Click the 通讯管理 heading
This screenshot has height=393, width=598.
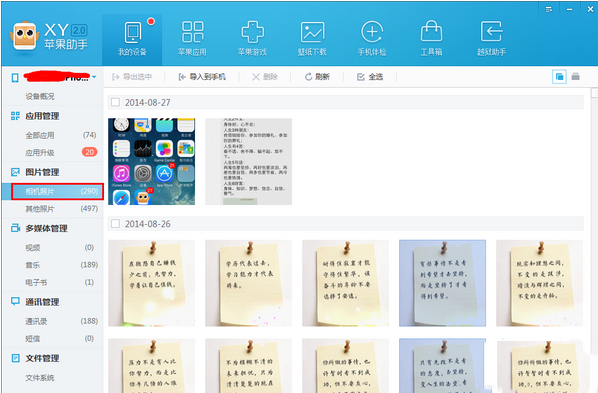tap(42, 302)
